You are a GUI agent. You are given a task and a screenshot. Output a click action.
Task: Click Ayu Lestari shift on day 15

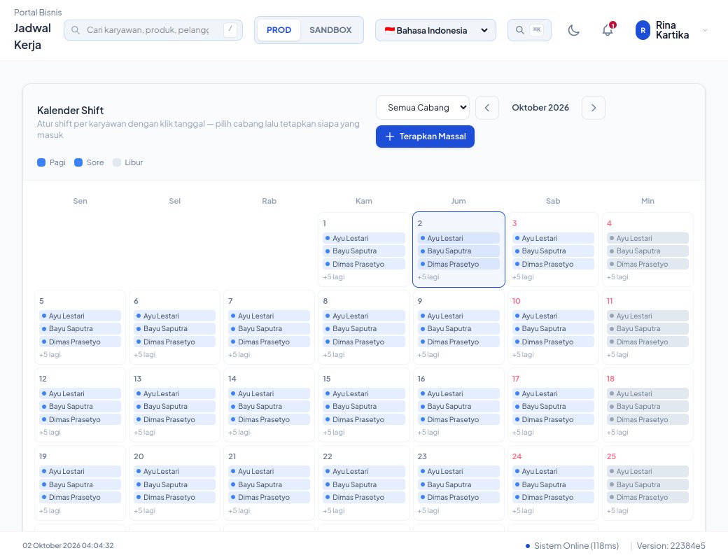pos(363,394)
